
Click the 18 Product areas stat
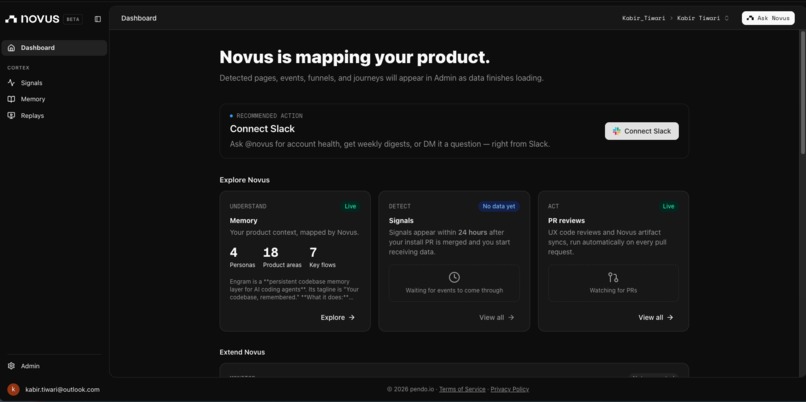coord(282,258)
